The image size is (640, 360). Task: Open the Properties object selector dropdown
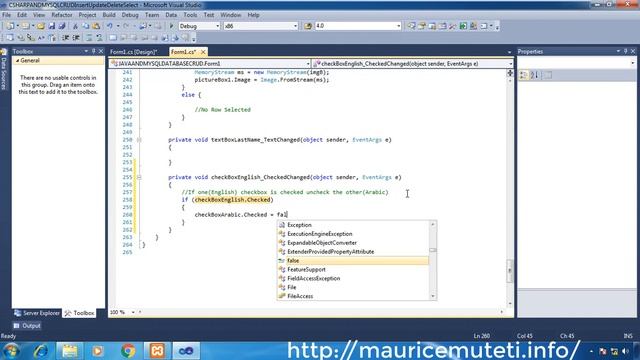pyautogui.click(x=633, y=63)
